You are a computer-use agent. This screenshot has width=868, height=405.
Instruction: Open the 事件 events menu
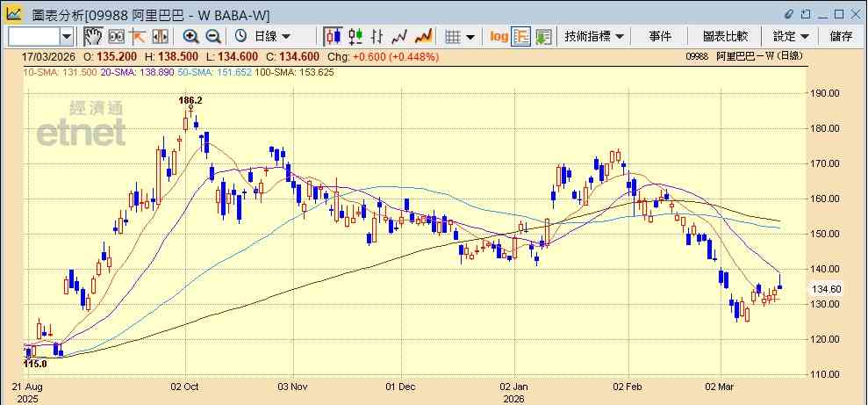[660, 37]
